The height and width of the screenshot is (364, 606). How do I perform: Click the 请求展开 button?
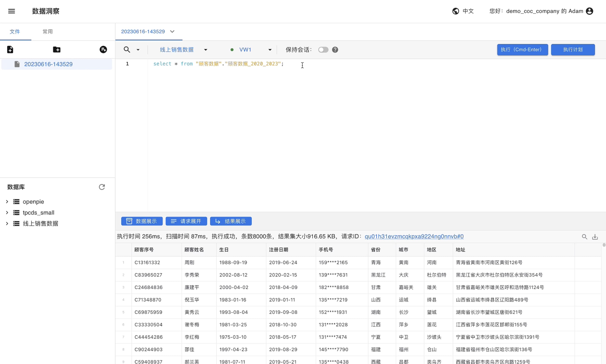click(186, 221)
